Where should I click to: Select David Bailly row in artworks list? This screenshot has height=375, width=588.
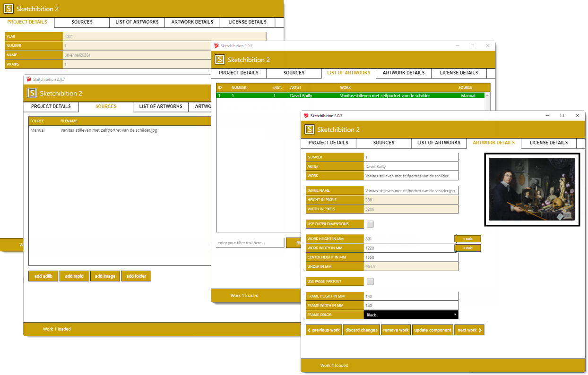click(350, 95)
